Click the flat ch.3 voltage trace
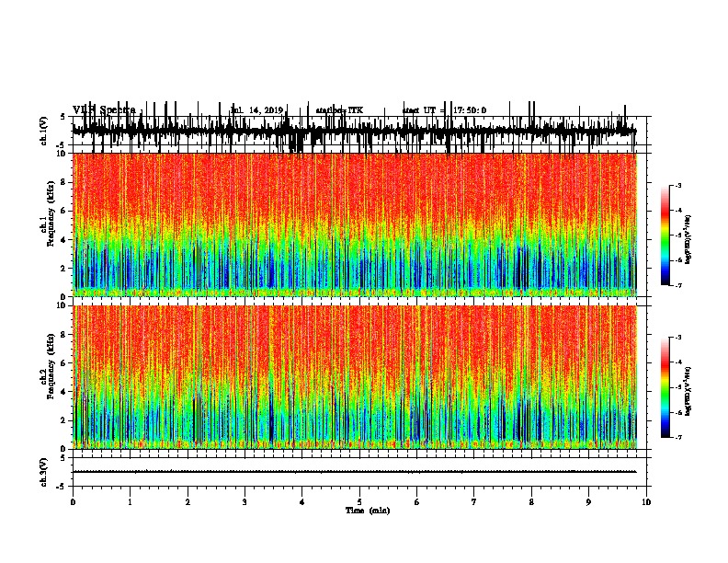This screenshot has height=563, width=728. (355, 472)
